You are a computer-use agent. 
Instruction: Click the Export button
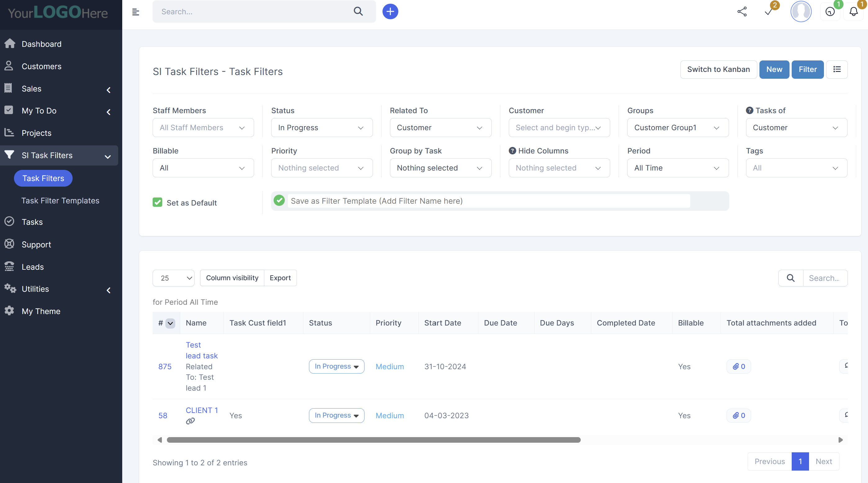pos(280,278)
